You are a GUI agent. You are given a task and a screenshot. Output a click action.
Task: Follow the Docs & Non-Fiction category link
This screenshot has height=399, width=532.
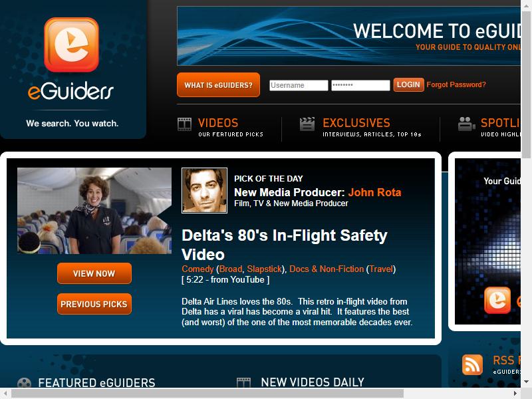[x=327, y=269]
